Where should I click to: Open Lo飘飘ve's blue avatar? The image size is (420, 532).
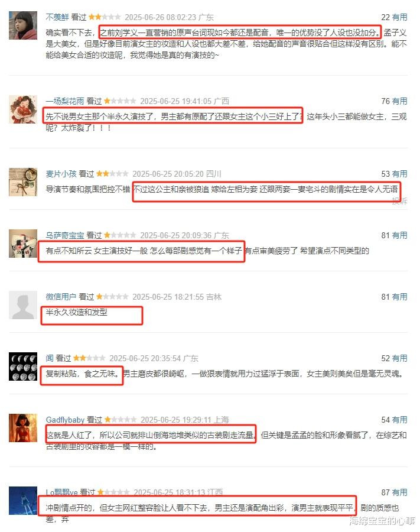coord(23,501)
